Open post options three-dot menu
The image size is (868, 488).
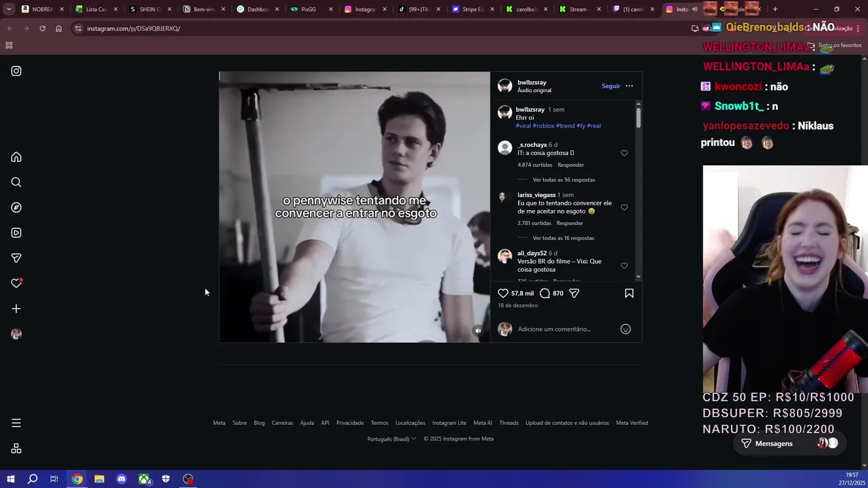[x=629, y=86]
